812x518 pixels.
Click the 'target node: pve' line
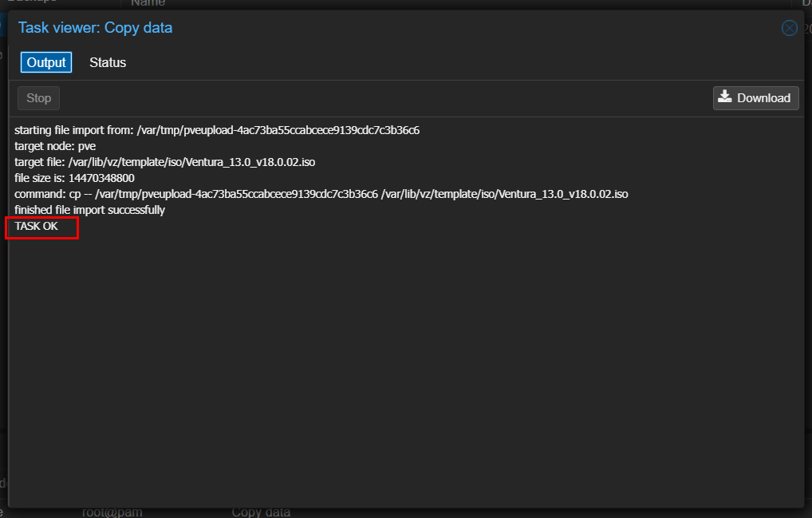pos(55,146)
